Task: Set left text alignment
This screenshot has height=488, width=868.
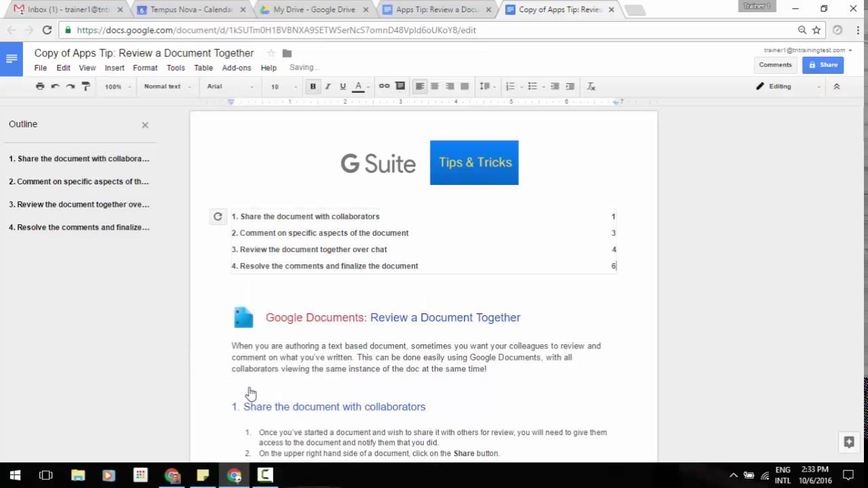Action: [x=420, y=86]
